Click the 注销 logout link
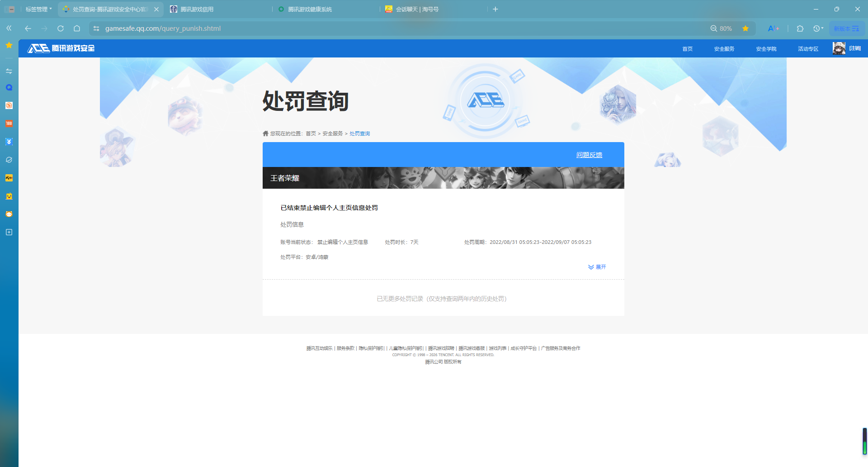 click(x=855, y=48)
